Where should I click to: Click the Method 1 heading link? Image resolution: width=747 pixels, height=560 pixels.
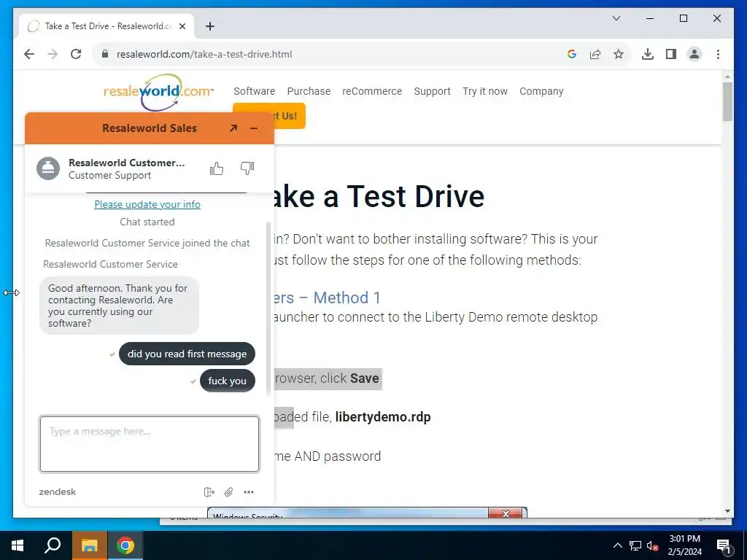328,297
